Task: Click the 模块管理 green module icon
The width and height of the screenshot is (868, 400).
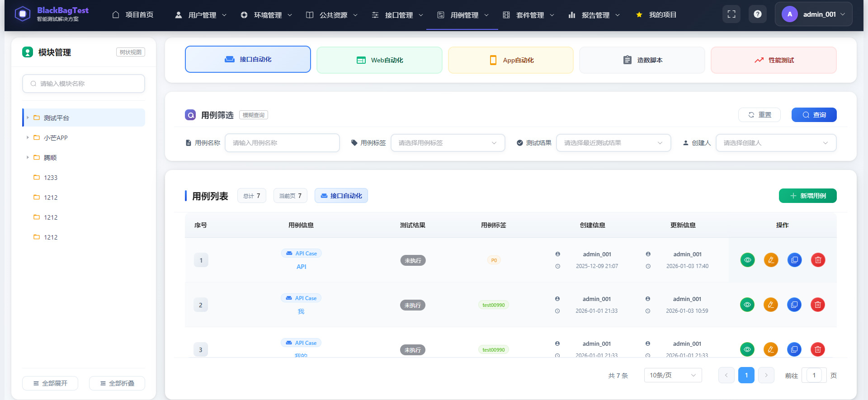Action: click(x=28, y=52)
